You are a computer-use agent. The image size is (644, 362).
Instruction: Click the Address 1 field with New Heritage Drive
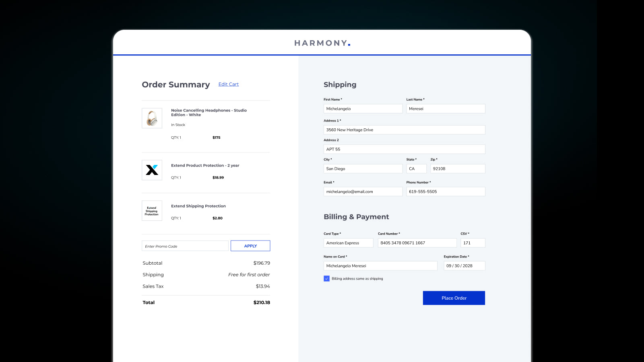pos(404,130)
